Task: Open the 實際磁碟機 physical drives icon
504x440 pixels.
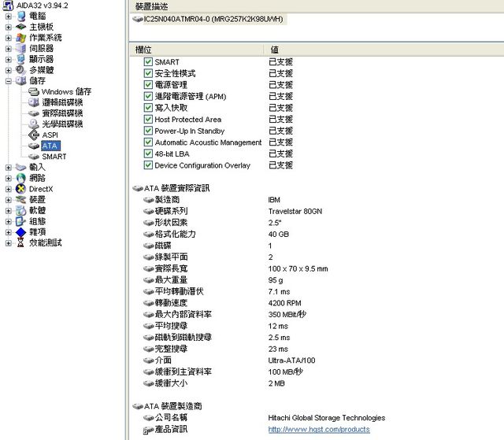Action: click(x=34, y=113)
